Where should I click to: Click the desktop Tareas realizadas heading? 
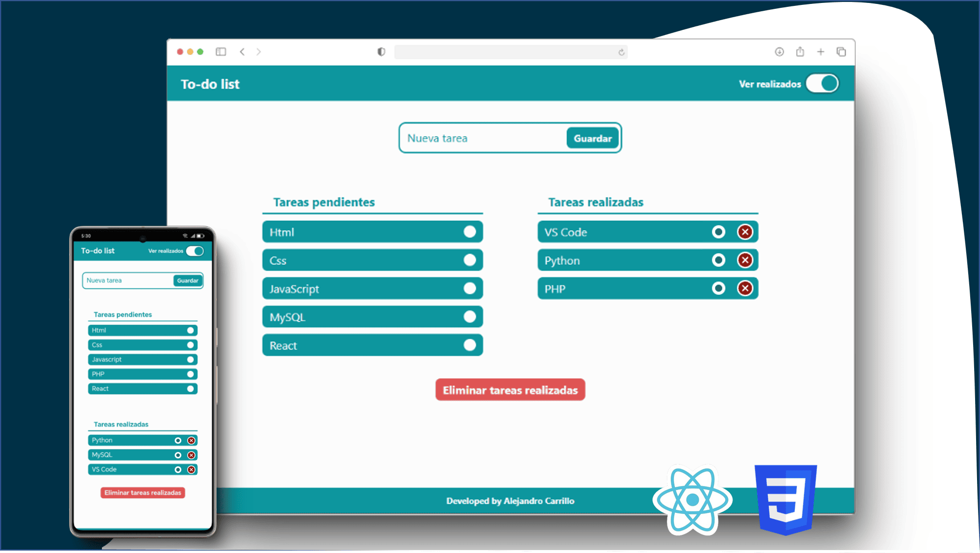pos(595,202)
